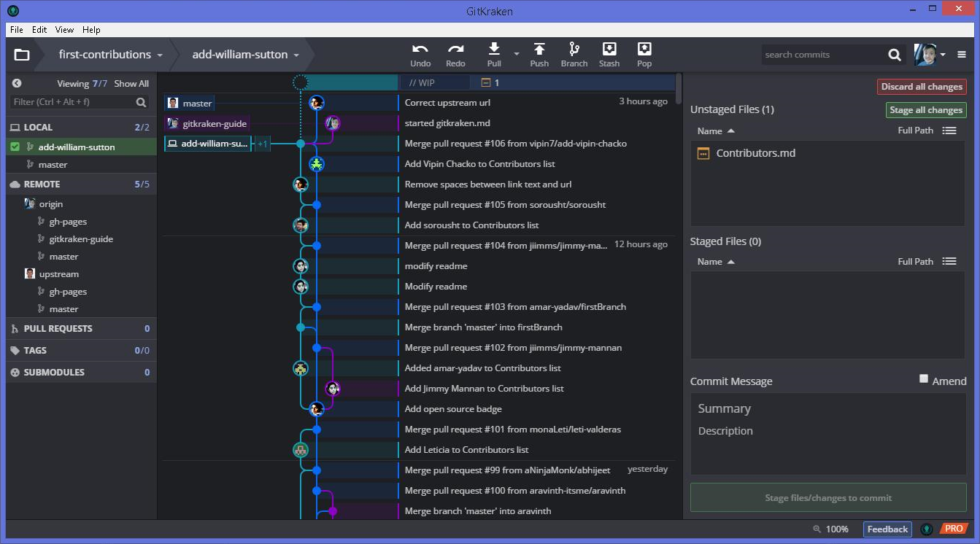Click the Discard all changes button

pos(922,87)
